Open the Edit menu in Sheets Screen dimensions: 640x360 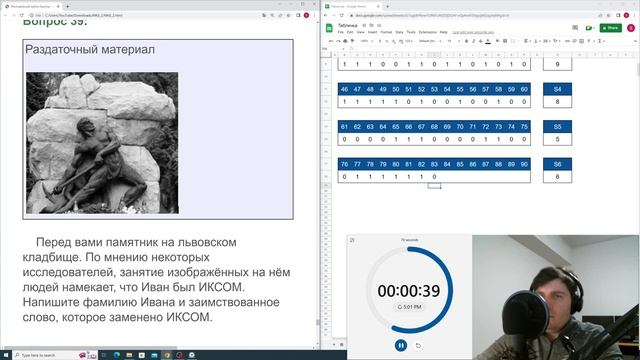click(350, 32)
